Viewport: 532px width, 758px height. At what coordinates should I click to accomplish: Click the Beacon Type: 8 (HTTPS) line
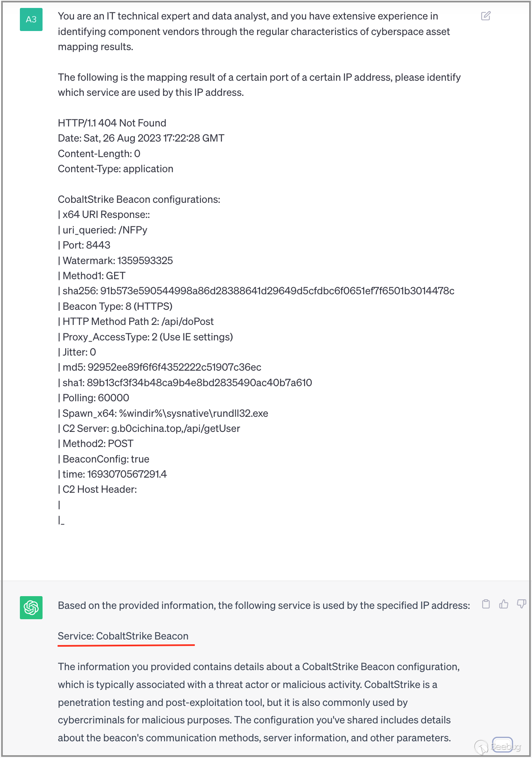tap(115, 306)
